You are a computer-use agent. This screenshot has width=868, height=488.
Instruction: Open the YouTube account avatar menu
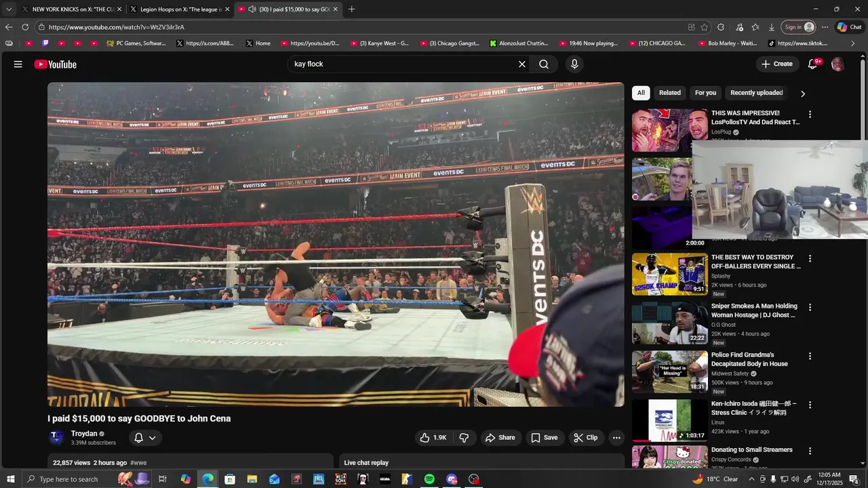click(x=838, y=64)
